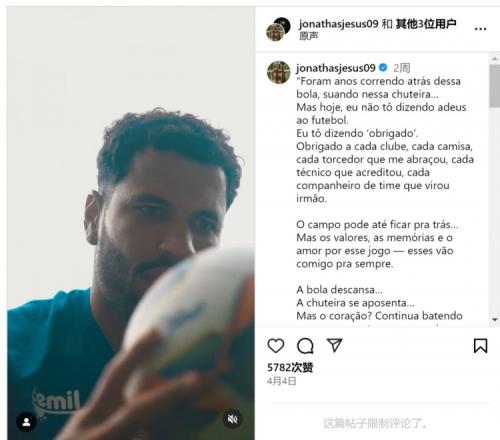
Task: Click the 4月4日 post date
Action: [281, 381]
